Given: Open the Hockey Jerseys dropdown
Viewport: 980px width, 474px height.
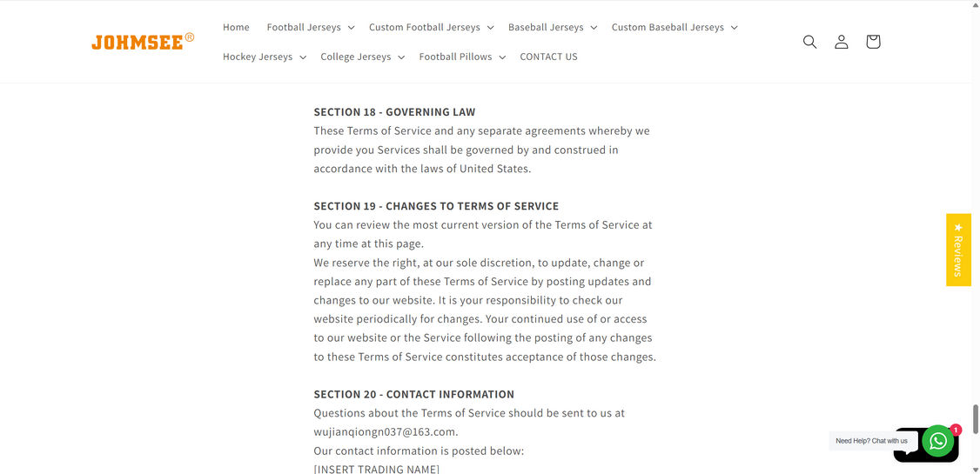Looking at the screenshot, I should (265, 57).
